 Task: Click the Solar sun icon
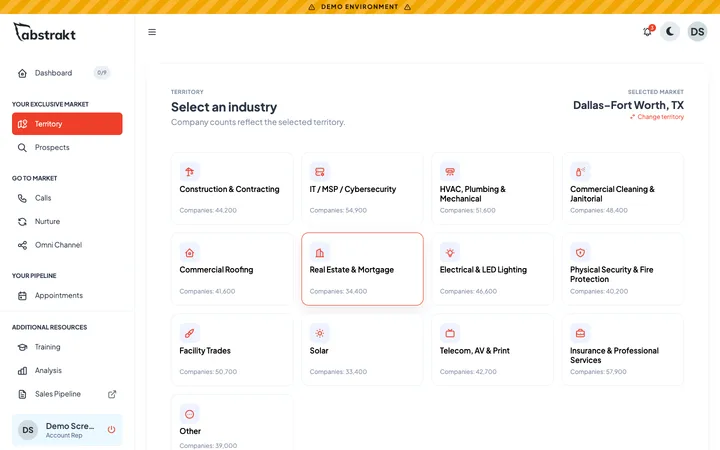tap(320, 333)
